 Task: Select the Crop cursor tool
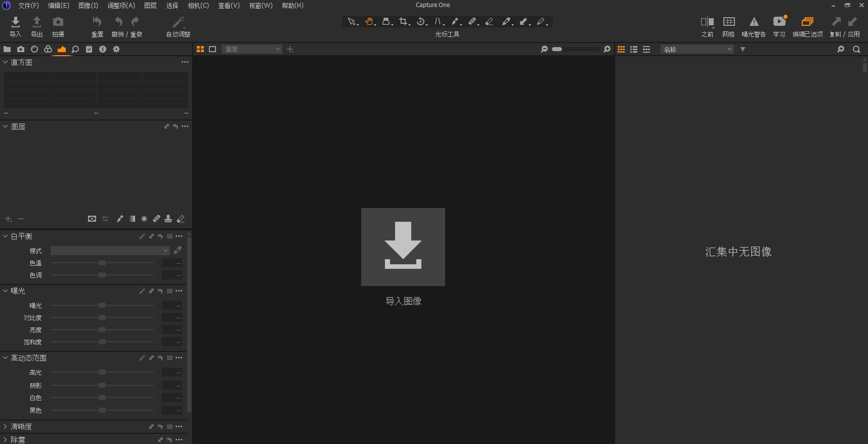[x=403, y=21]
